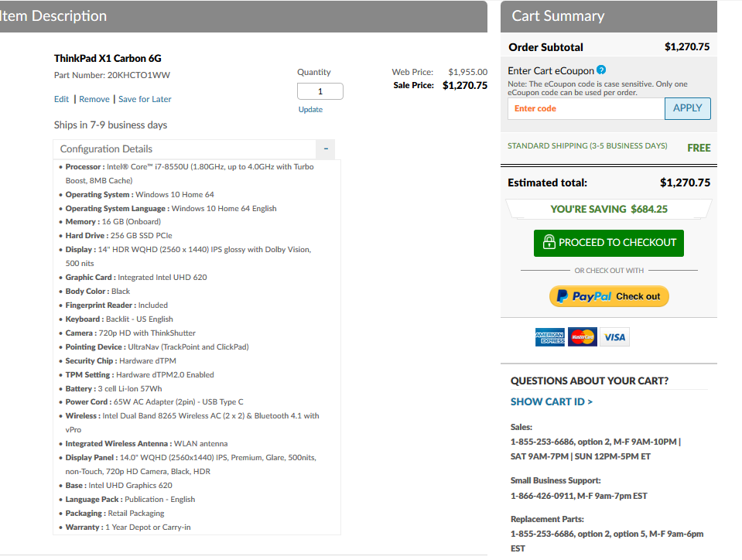Click the Standard Shipping line
Image resolution: width=742 pixels, height=560 pixels.
[587, 146]
